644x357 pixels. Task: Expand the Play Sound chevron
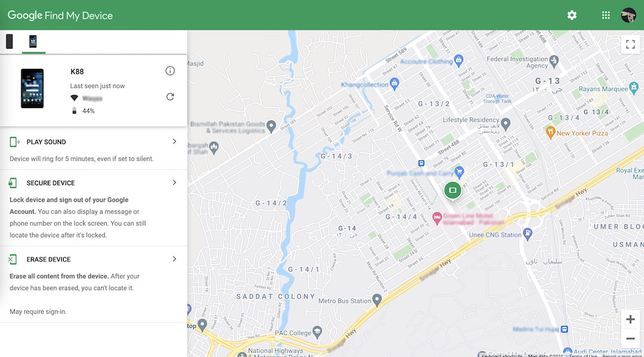tap(175, 142)
